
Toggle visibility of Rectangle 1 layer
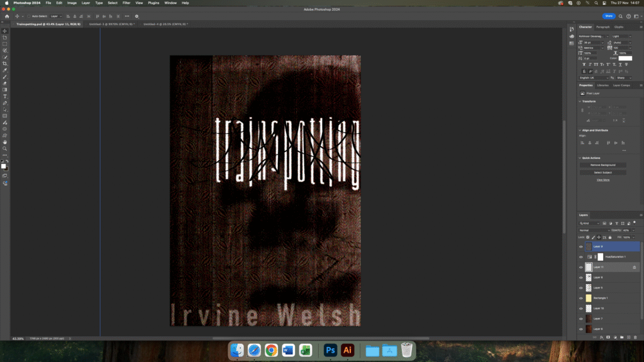(x=580, y=298)
